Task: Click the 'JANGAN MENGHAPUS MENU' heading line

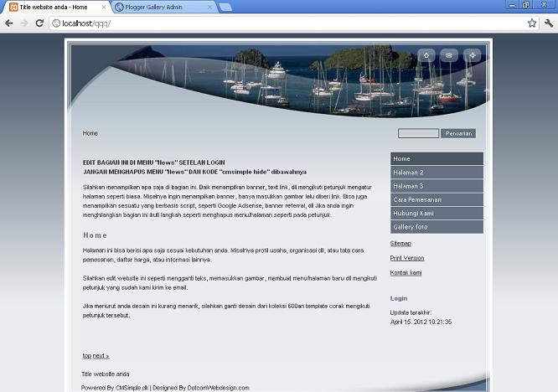Action: pyautogui.click(x=194, y=172)
